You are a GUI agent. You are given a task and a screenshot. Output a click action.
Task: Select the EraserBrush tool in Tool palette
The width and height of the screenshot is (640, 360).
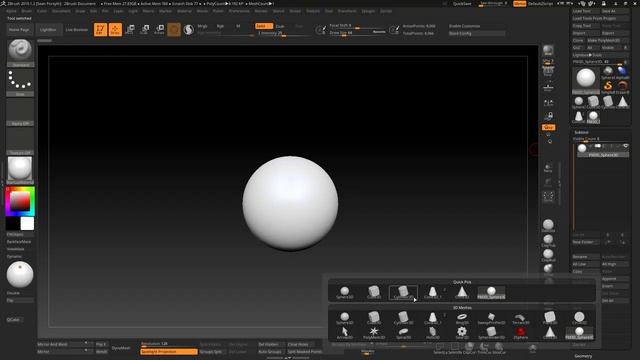622,87
